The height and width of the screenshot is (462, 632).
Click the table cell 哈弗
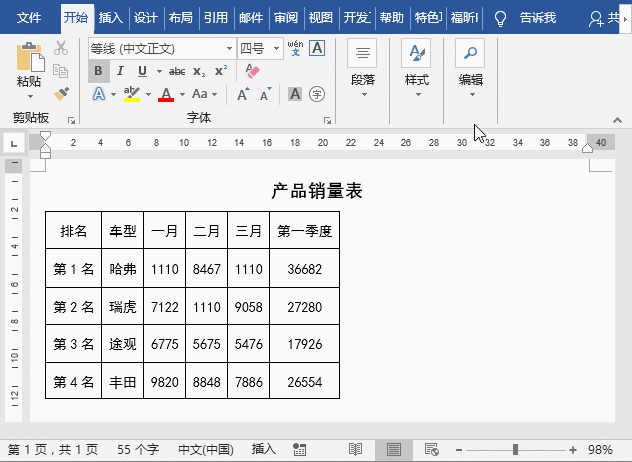[x=122, y=269]
